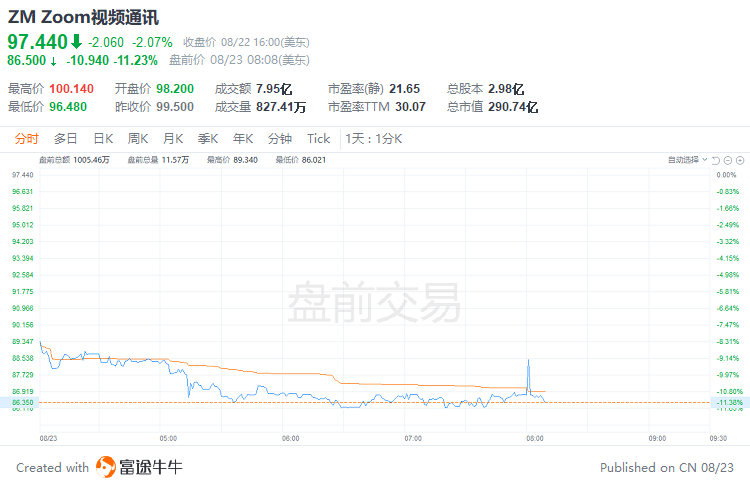
Task: Click the 盘前总额 1005.46万 label
Action: click(74, 160)
